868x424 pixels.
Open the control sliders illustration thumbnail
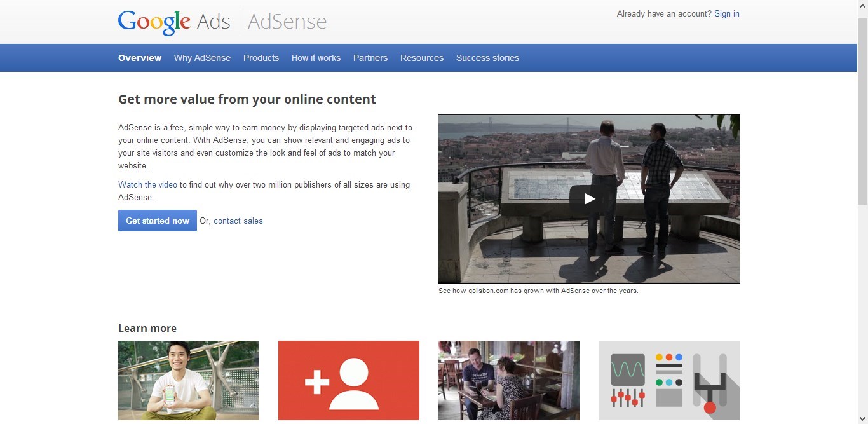coord(669,380)
